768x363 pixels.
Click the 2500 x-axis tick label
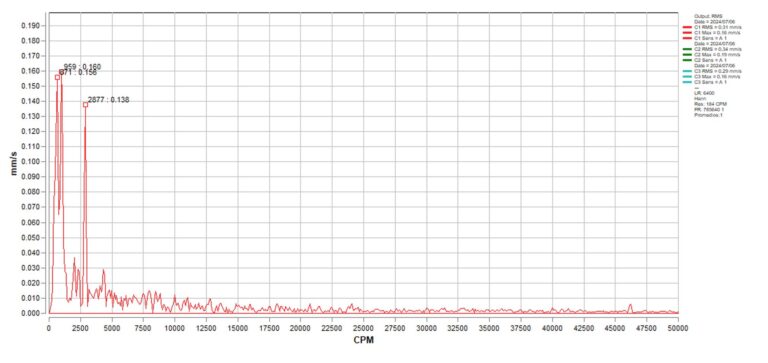point(80,327)
